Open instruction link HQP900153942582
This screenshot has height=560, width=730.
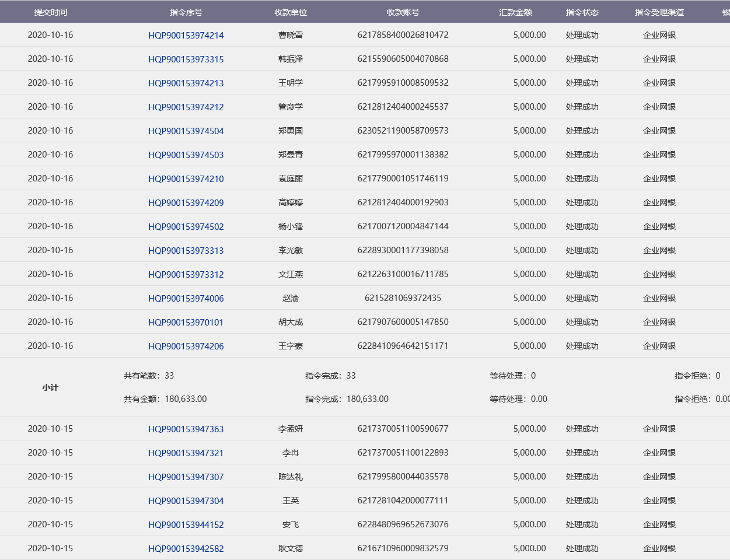[x=186, y=549]
